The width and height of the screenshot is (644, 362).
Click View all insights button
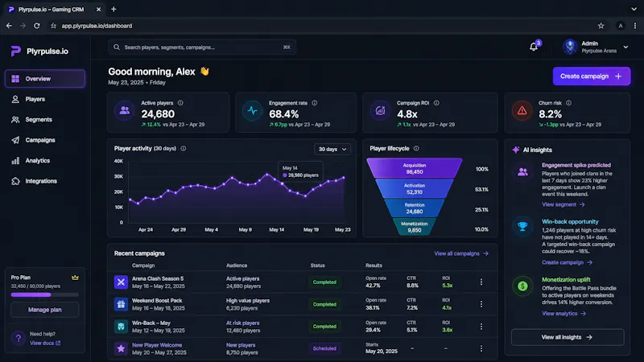(568, 337)
